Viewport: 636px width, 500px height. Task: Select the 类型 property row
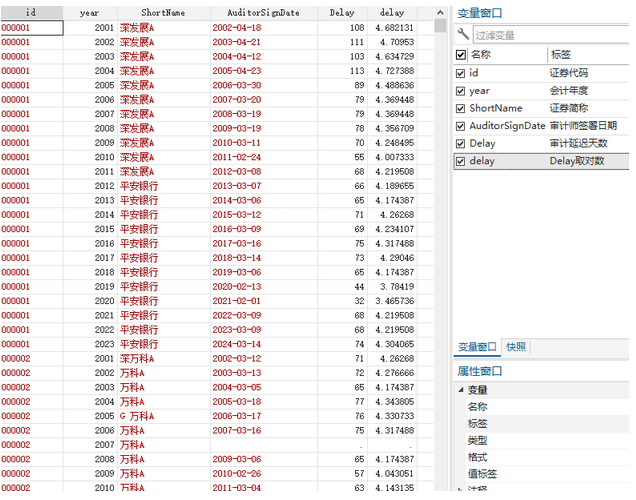click(x=548, y=440)
